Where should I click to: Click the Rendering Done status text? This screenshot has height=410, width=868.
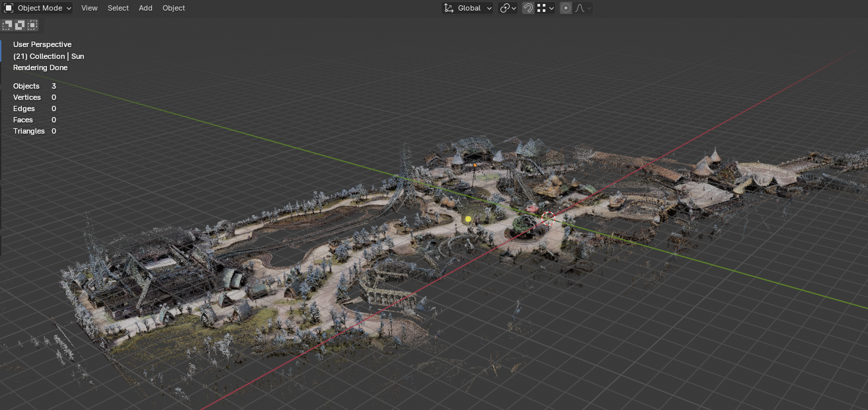pyautogui.click(x=40, y=67)
